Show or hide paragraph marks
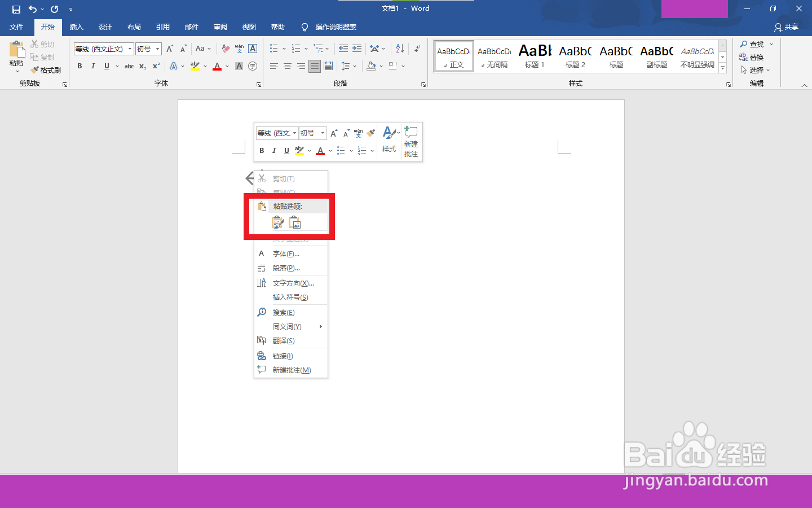Viewport: 812px width, 508px height. pos(417,49)
